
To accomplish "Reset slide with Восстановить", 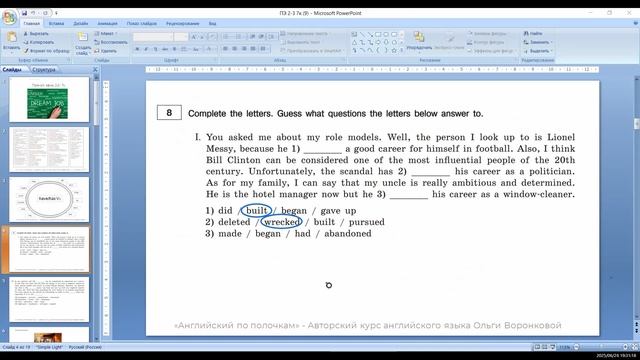I will (111, 42).
